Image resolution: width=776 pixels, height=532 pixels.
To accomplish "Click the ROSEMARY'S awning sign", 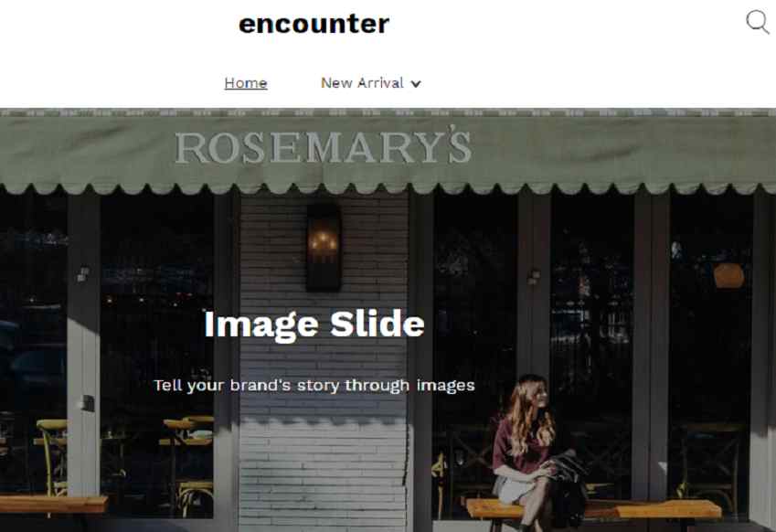I will pyautogui.click(x=323, y=145).
